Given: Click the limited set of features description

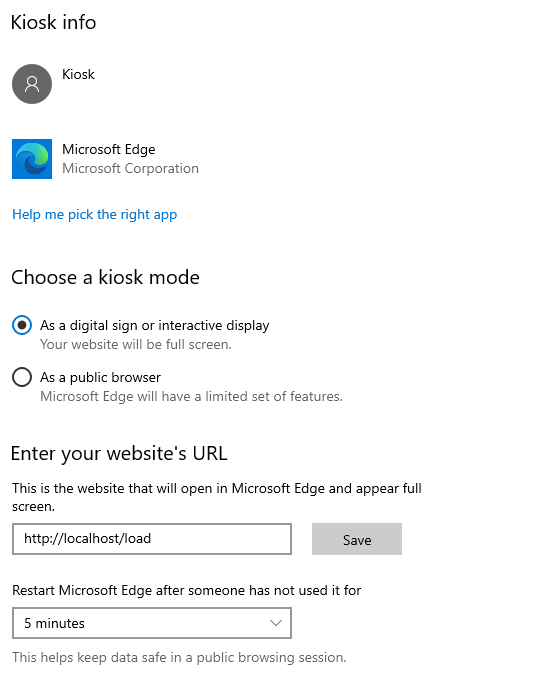Looking at the screenshot, I should pyautogui.click(x=191, y=396).
